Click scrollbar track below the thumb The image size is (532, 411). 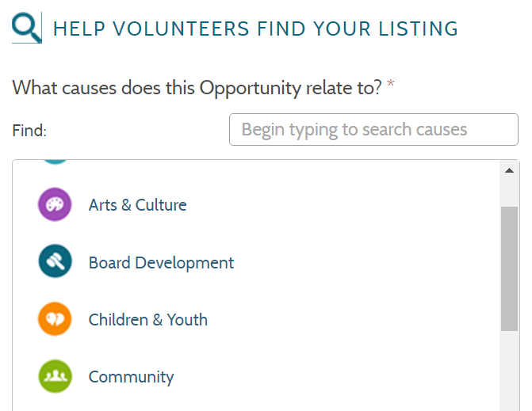click(509, 371)
